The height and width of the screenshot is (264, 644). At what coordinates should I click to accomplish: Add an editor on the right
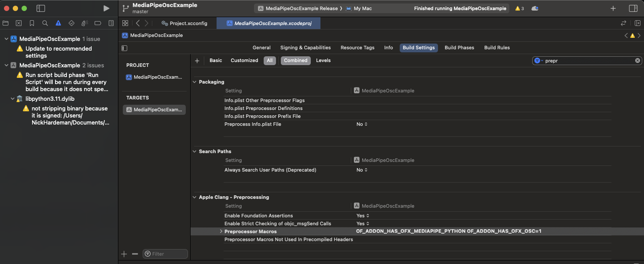tap(637, 23)
